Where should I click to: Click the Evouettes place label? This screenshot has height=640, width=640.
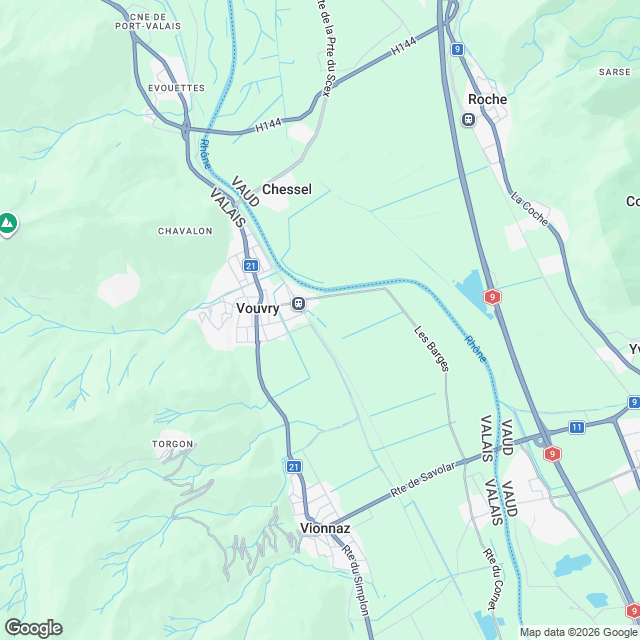176,88
